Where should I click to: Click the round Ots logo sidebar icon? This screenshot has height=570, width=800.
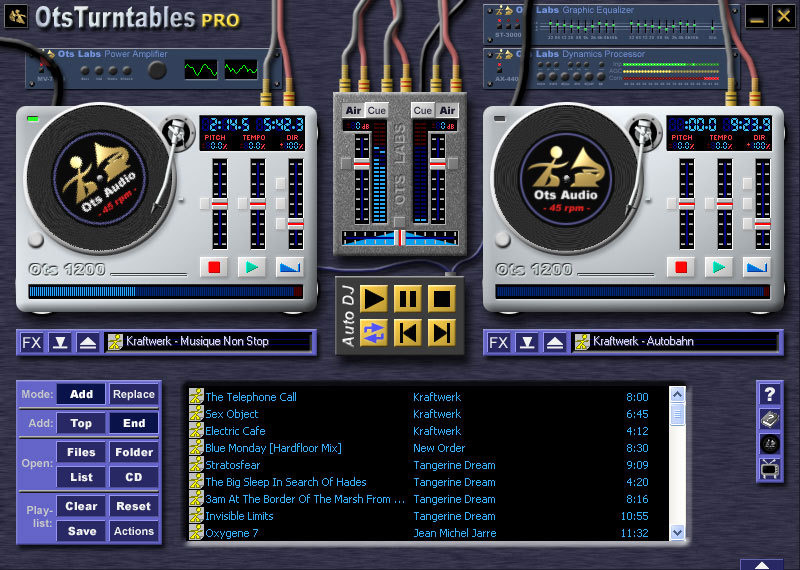click(x=769, y=444)
